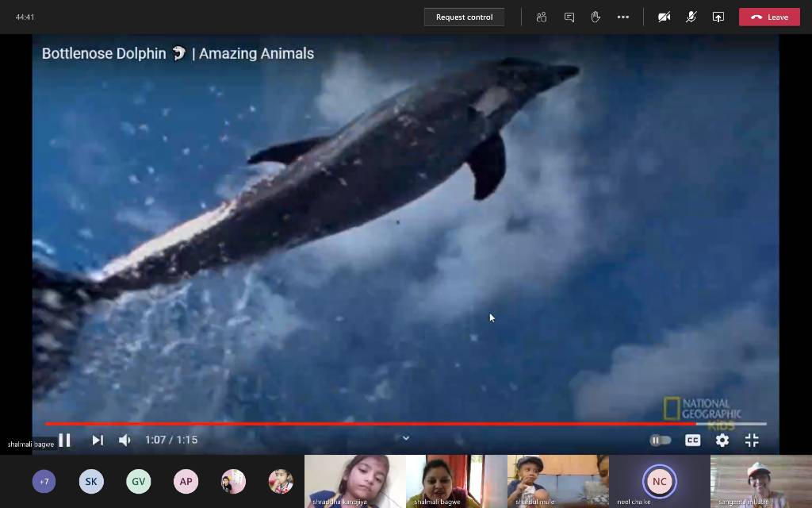Select shraddha kanojiya's video tile
This screenshot has width=812, height=508.
(x=354, y=482)
